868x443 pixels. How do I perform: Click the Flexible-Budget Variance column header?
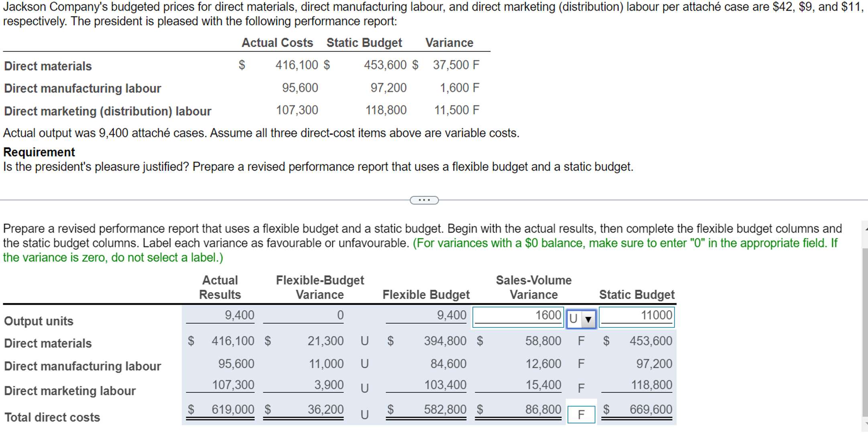click(x=320, y=287)
